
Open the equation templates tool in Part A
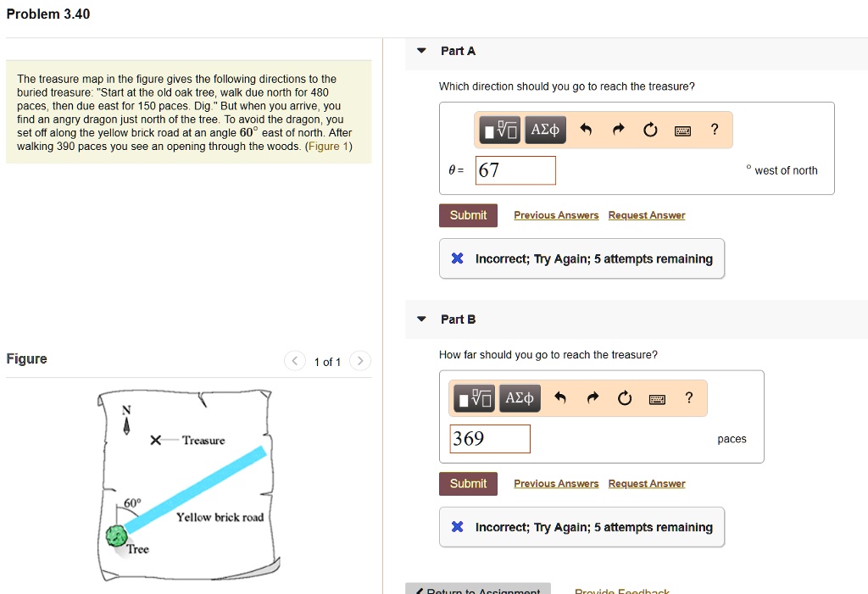(x=498, y=130)
